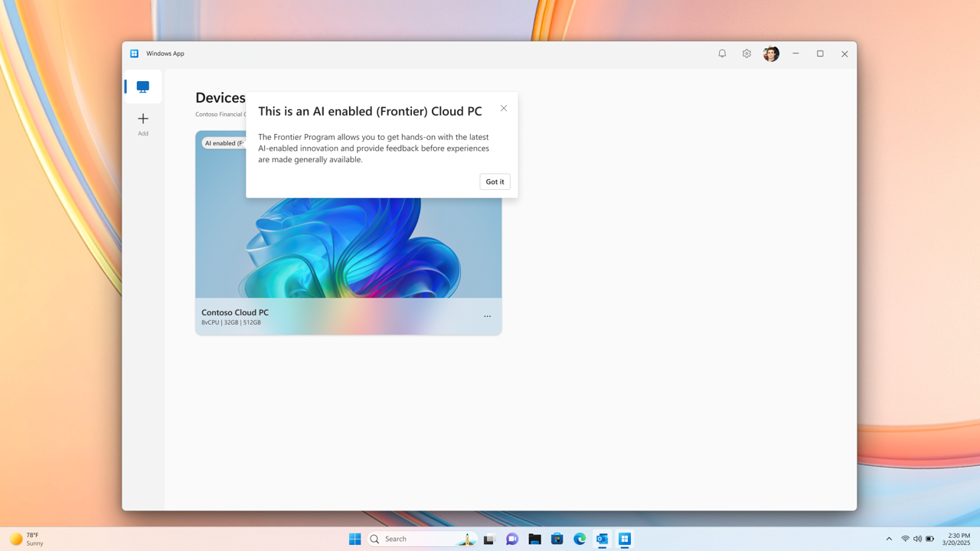Open Outlook from the taskbar
The image size is (980, 551).
(601, 539)
